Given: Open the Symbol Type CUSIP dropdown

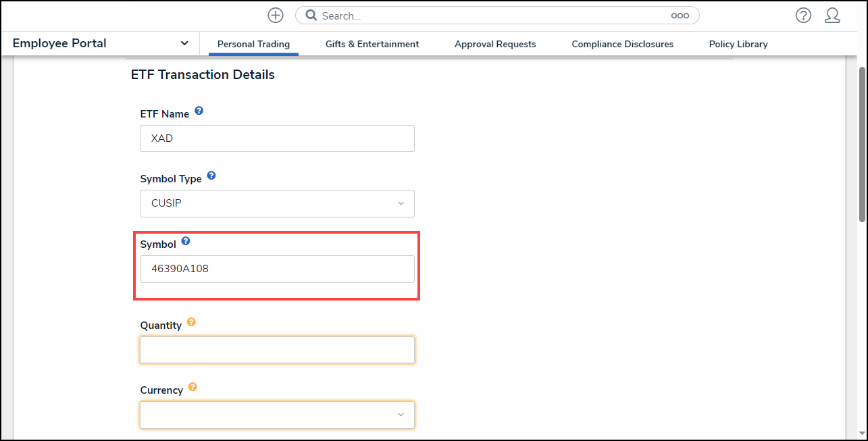Looking at the screenshot, I should click(277, 203).
